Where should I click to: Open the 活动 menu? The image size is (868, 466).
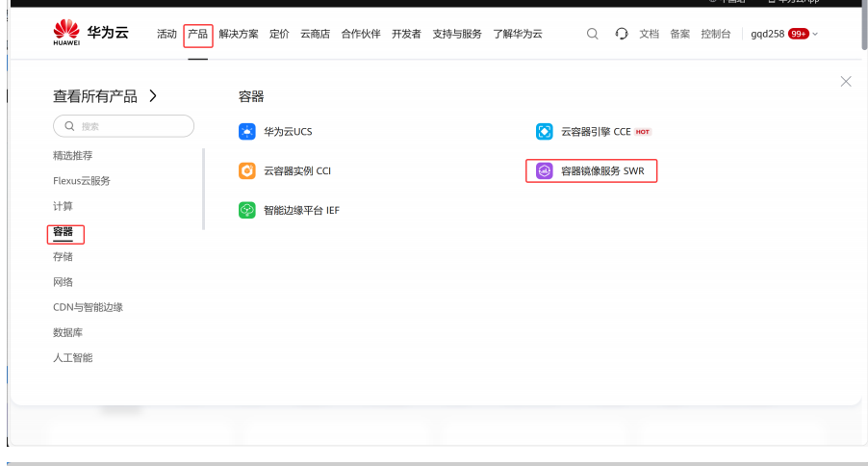point(166,34)
